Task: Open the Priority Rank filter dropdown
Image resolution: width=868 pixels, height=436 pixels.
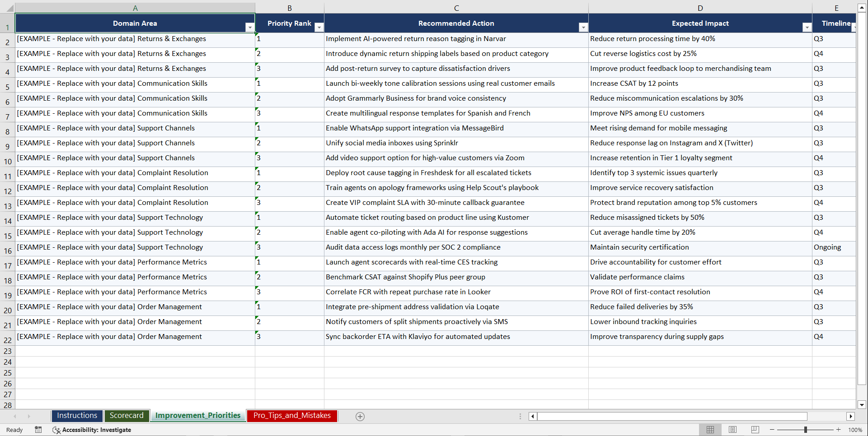Action: (x=319, y=27)
